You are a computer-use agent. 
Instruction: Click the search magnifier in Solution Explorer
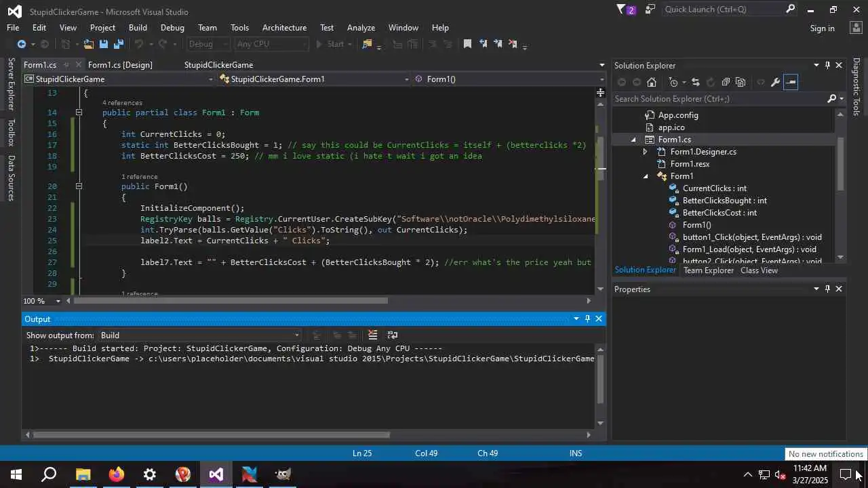[x=832, y=99]
